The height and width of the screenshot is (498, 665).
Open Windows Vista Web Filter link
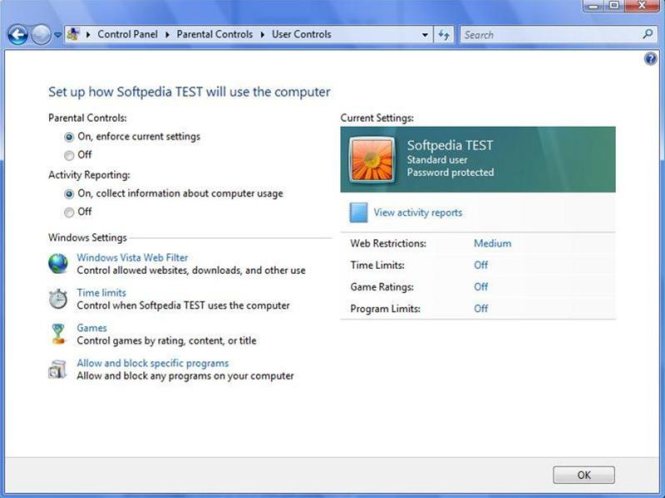pos(132,257)
